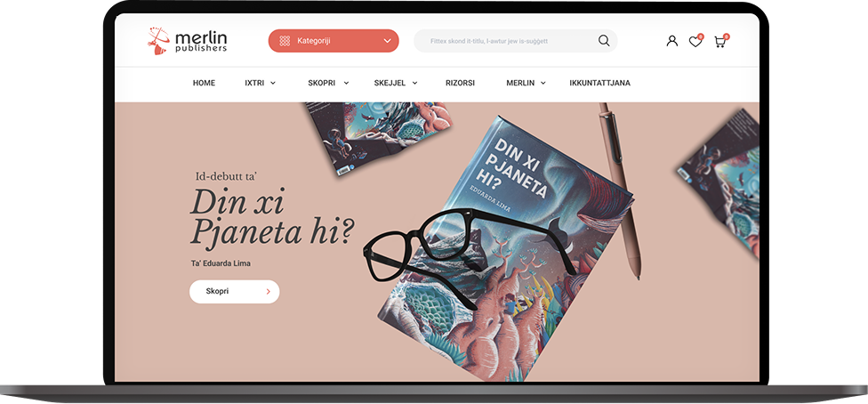Expand the IXTRI menu chevron
The image size is (868, 404).
[273, 83]
